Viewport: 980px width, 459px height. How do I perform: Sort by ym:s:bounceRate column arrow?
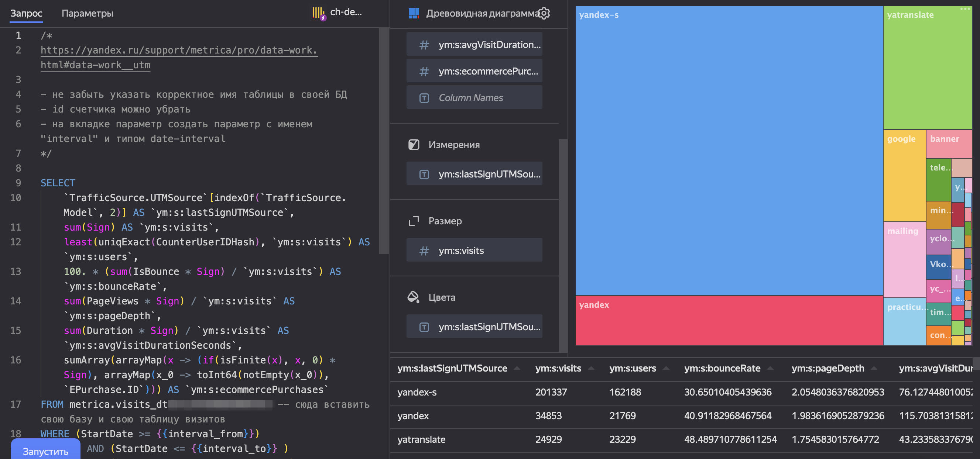coord(770,368)
